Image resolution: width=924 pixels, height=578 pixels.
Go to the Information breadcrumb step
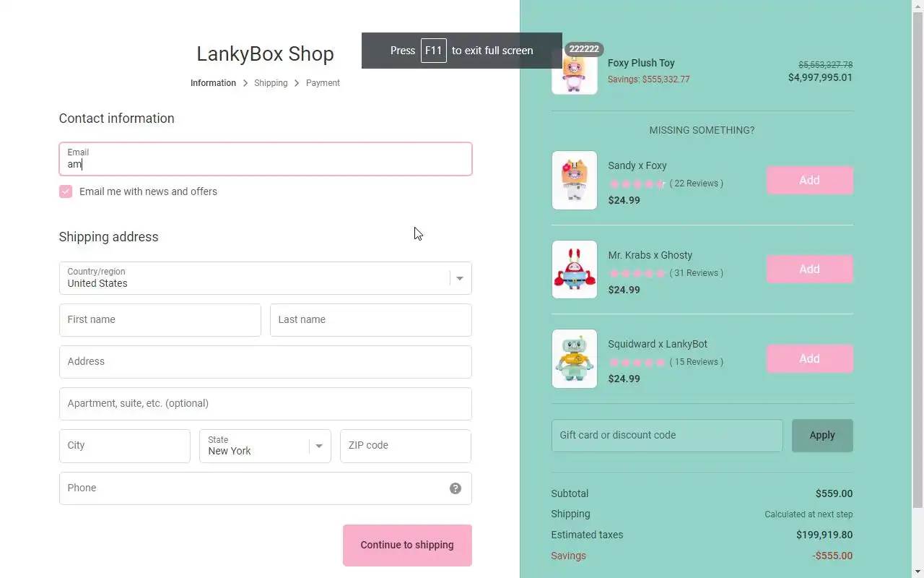tap(213, 83)
